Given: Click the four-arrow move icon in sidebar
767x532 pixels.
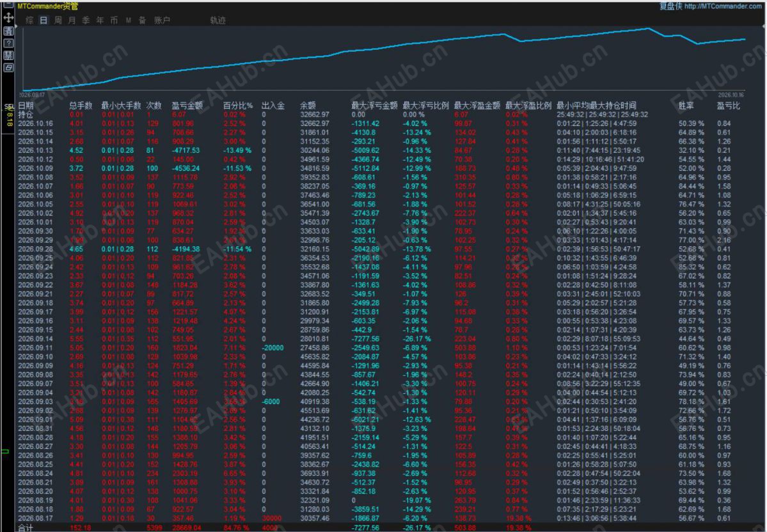Looking at the screenshot, I should click(8, 18).
